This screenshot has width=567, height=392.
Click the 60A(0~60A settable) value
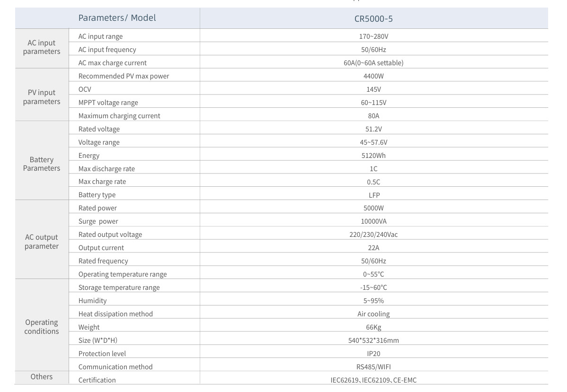373,63
